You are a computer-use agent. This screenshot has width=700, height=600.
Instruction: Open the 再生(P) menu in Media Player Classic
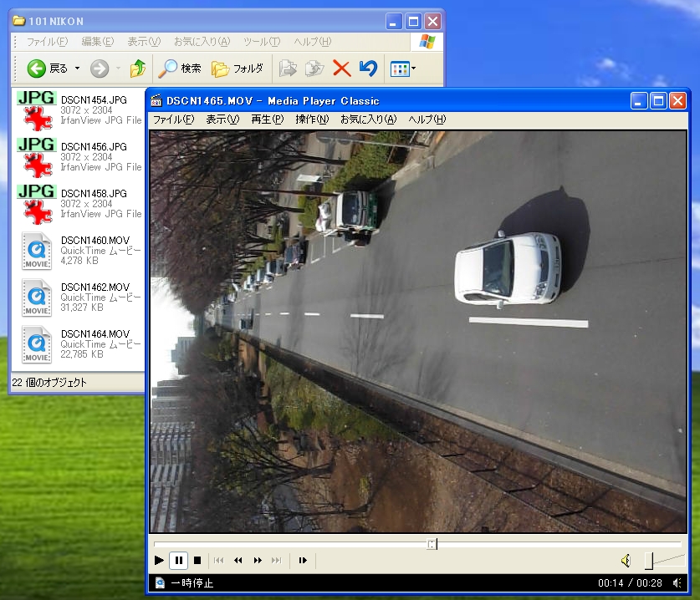click(x=267, y=119)
